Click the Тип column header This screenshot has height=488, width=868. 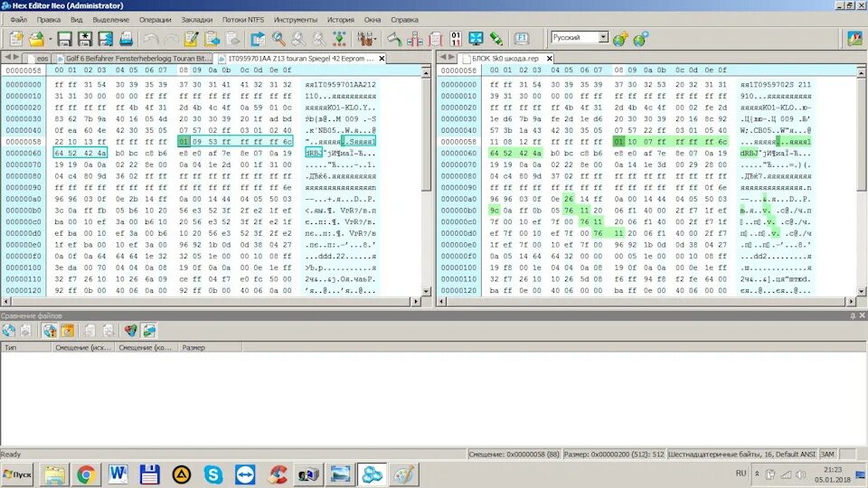tap(25, 347)
